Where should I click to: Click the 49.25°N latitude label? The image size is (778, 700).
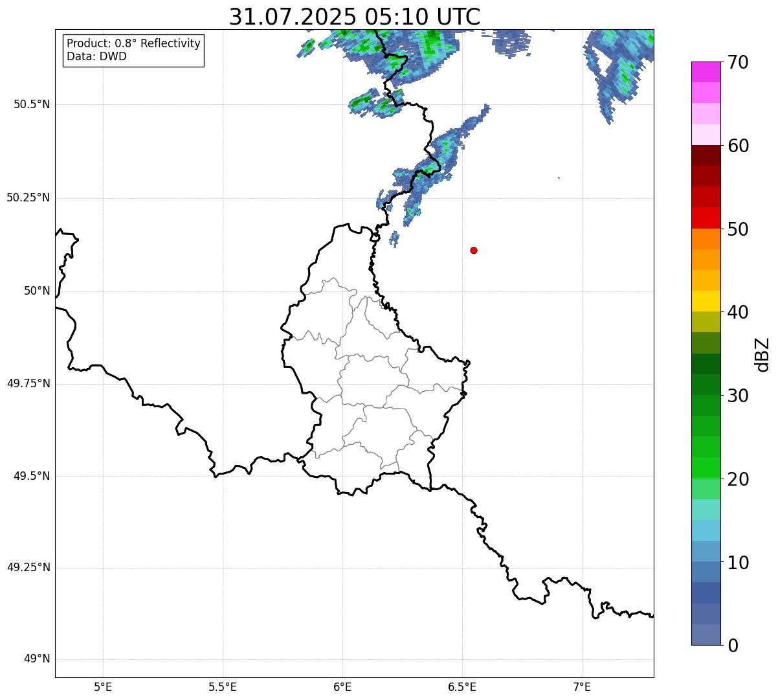(x=28, y=567)
